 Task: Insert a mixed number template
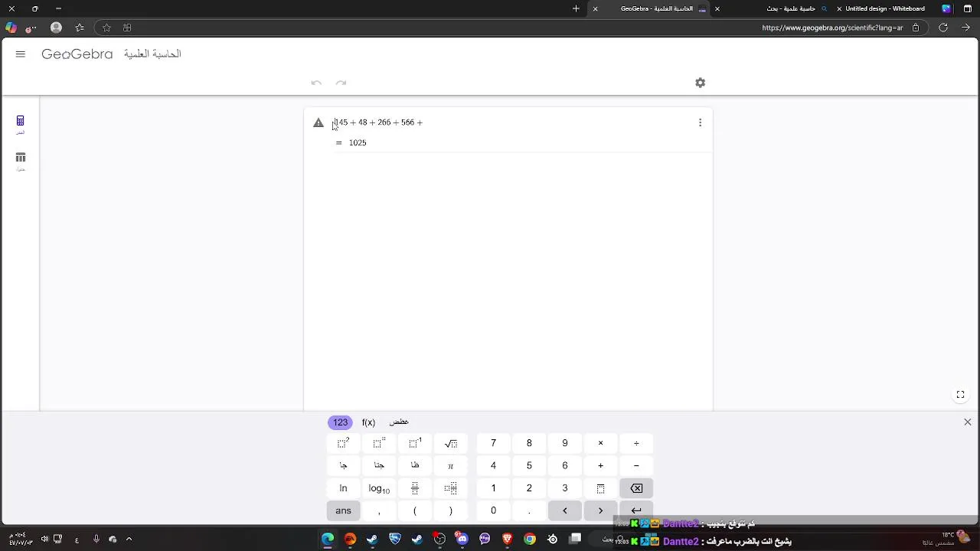(x=451, y=488)
